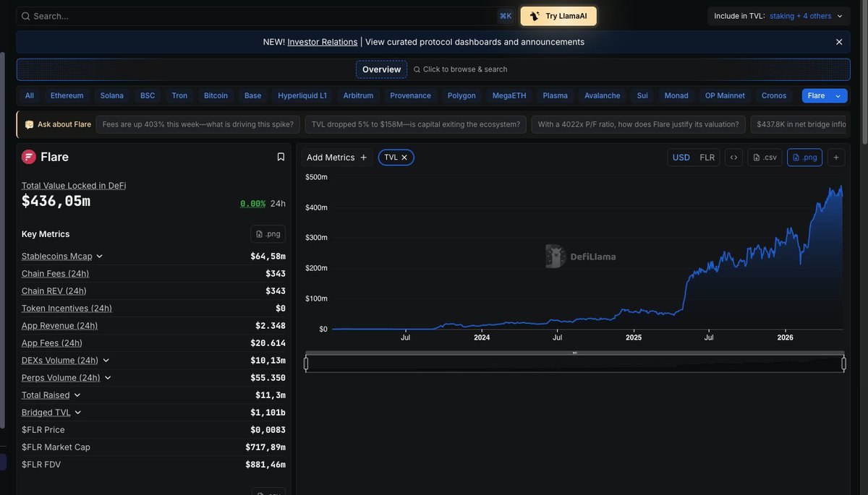Select Hyperliquid L1 chain

302,95
